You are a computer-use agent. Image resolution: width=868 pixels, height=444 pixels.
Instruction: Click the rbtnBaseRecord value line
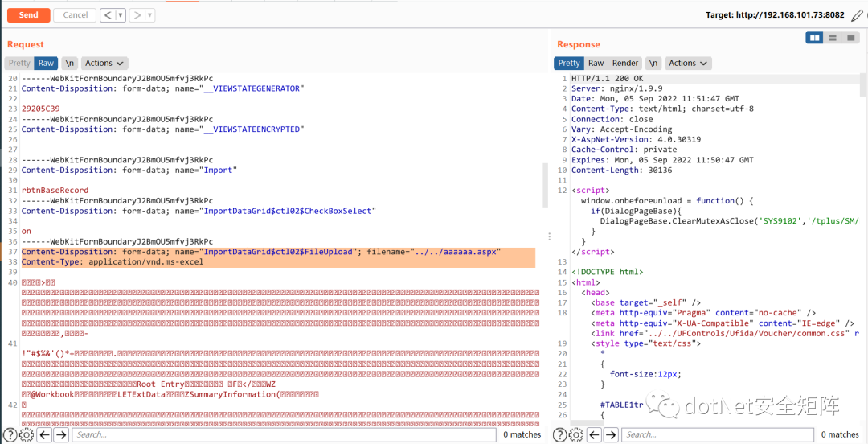tap(55, 190)
